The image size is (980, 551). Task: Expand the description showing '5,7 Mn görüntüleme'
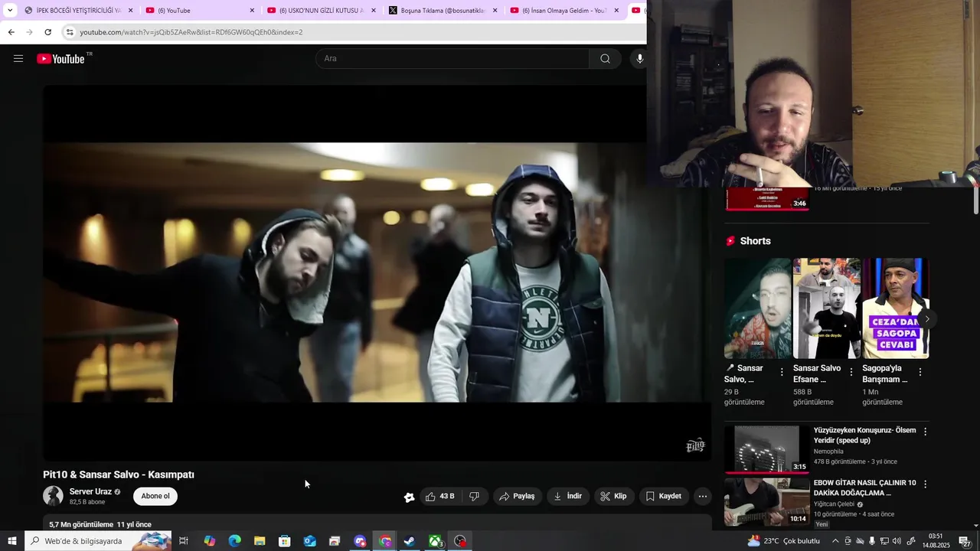pos(100,525)
